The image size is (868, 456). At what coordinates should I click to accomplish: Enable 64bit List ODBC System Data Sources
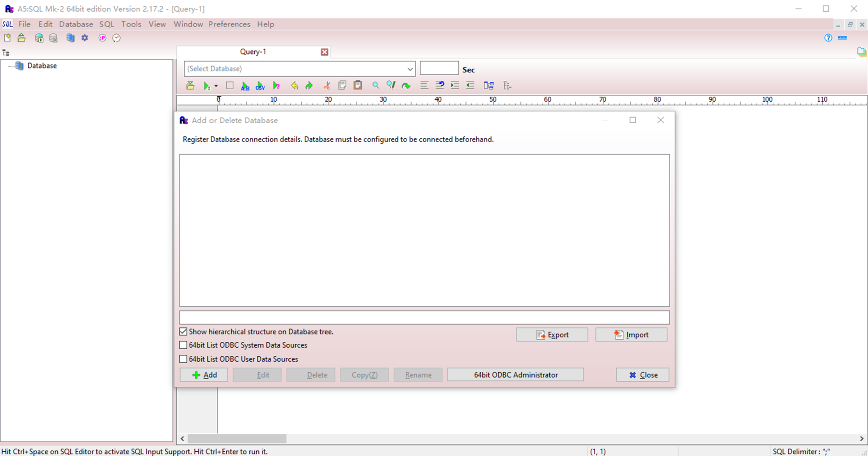pyautogui.click(x=183, y=345)
